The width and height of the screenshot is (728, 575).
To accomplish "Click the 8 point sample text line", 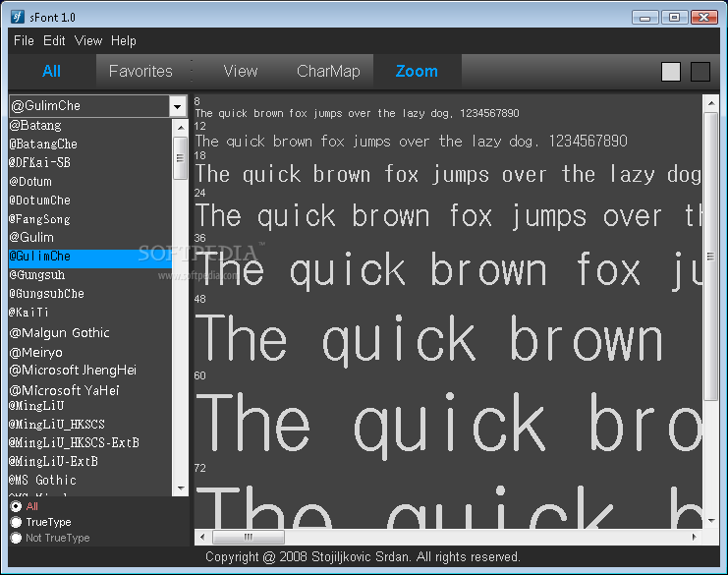I will 357,113.
